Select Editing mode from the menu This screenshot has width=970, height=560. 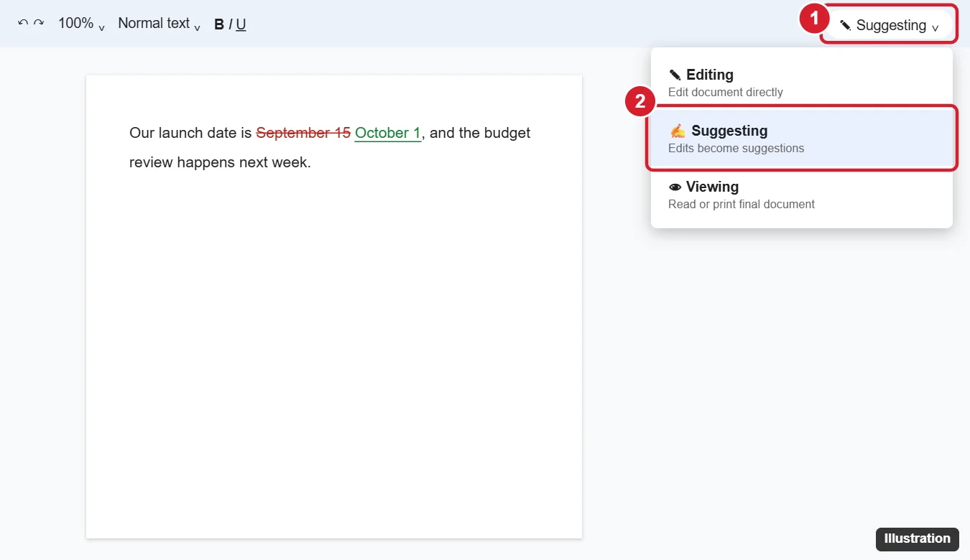(802, 83)
